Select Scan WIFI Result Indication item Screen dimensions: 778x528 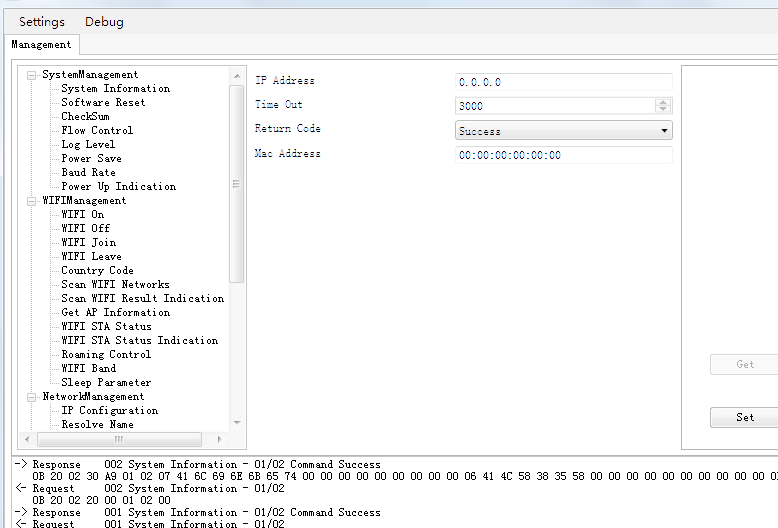(142, 298)
